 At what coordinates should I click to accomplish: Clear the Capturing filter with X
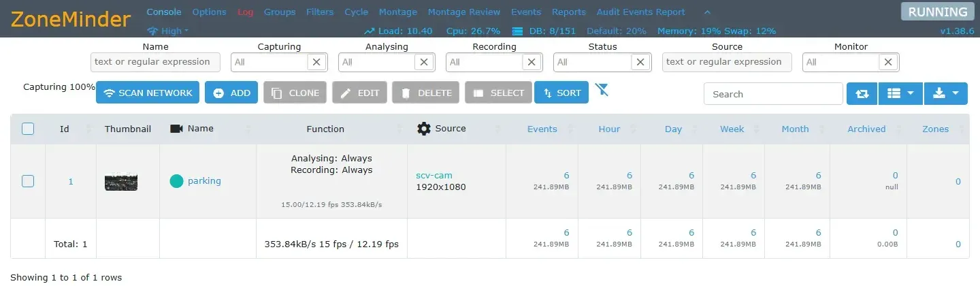316,62
